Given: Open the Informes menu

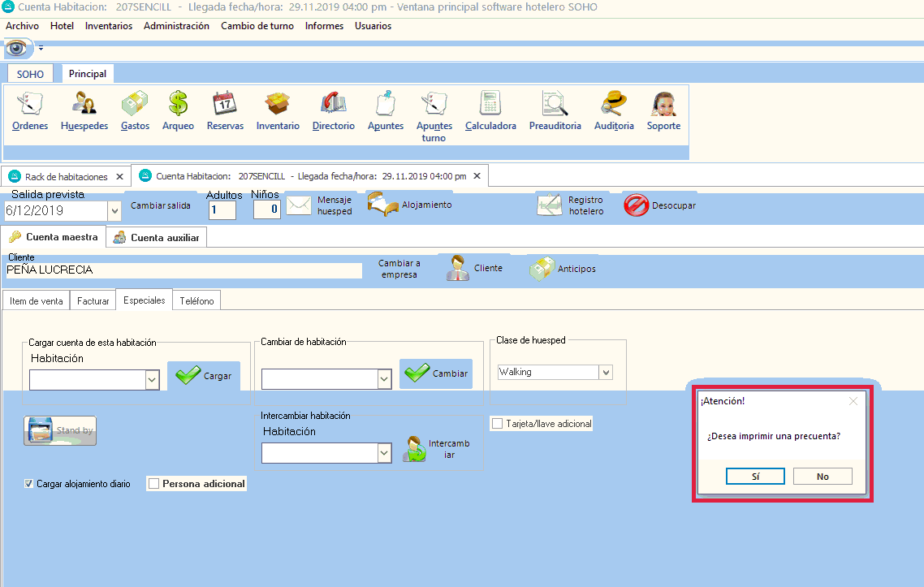Looking at the screenshot, I should pos(324,26).
